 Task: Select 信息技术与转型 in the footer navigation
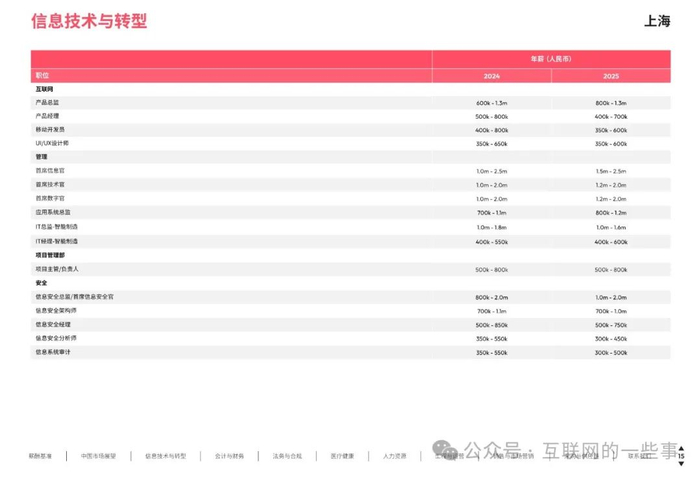(x=166, y=456)
